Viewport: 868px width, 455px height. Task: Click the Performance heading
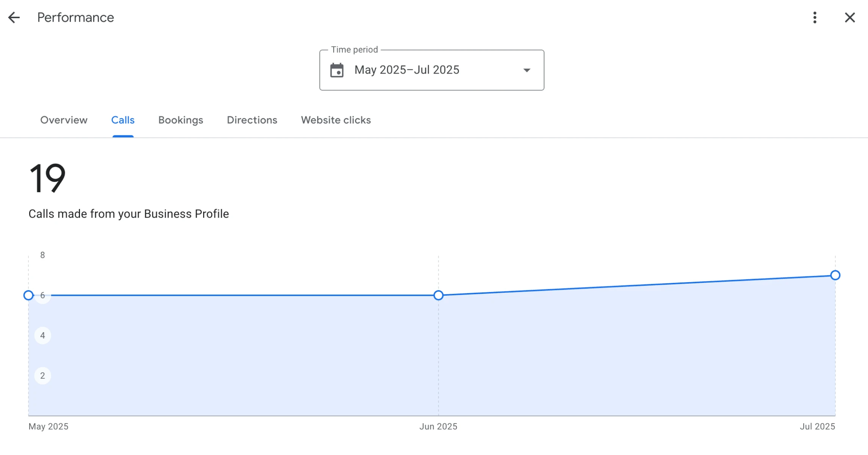pos(76,17)
